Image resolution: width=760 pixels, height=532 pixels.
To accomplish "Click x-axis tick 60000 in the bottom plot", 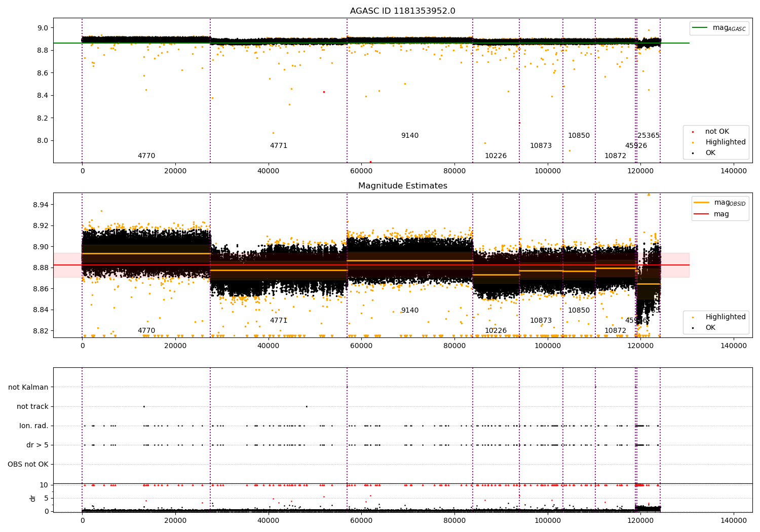I will 362,520.
